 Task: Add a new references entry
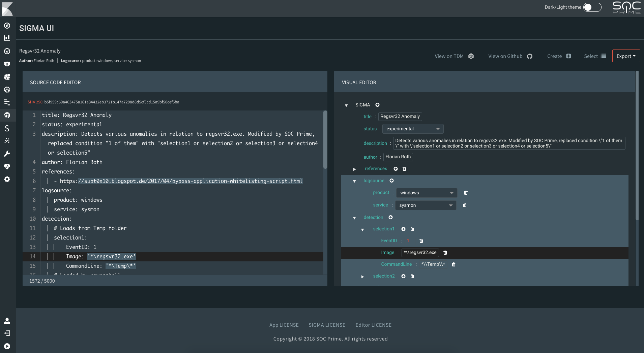[x=396, y=169]
